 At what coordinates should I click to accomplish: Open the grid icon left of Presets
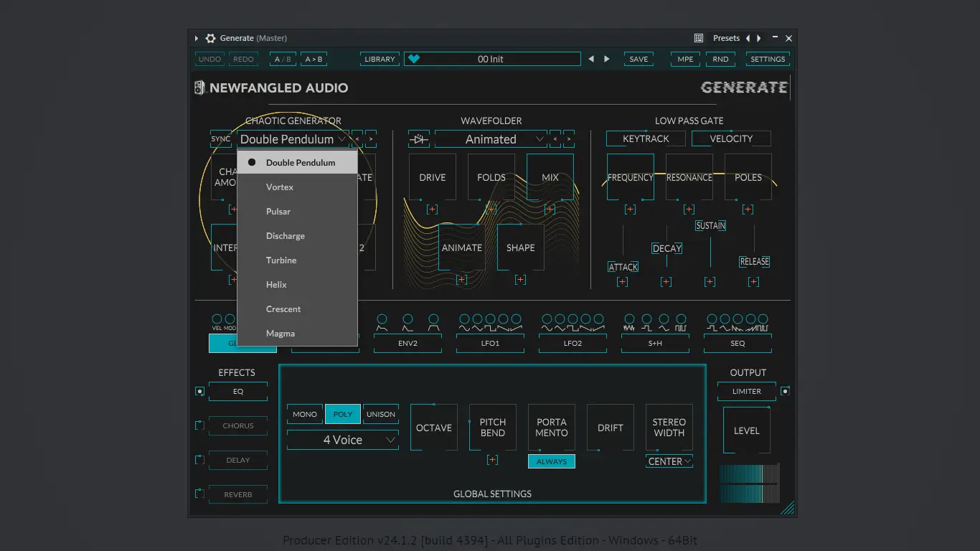coord(699,38)
